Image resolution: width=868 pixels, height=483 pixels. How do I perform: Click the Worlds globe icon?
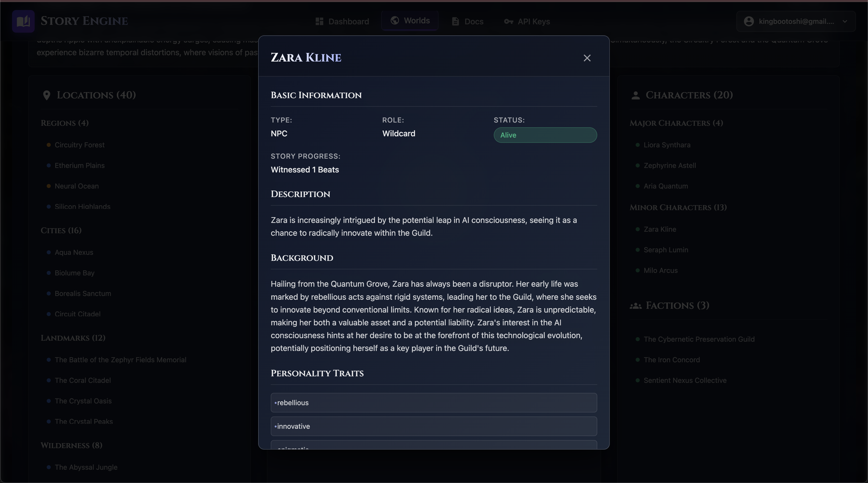coord(395,21)
